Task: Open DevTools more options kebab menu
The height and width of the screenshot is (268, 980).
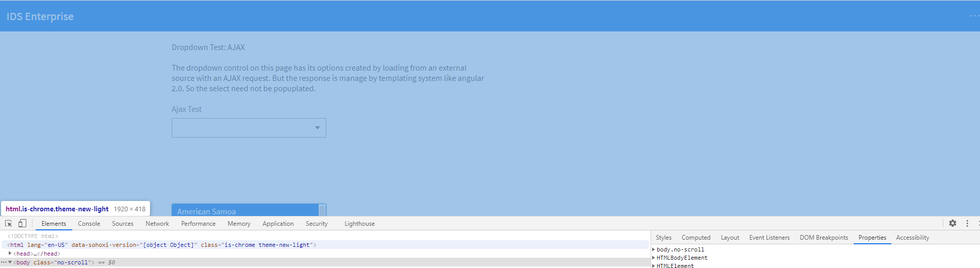Action: (x=967, y=223)
